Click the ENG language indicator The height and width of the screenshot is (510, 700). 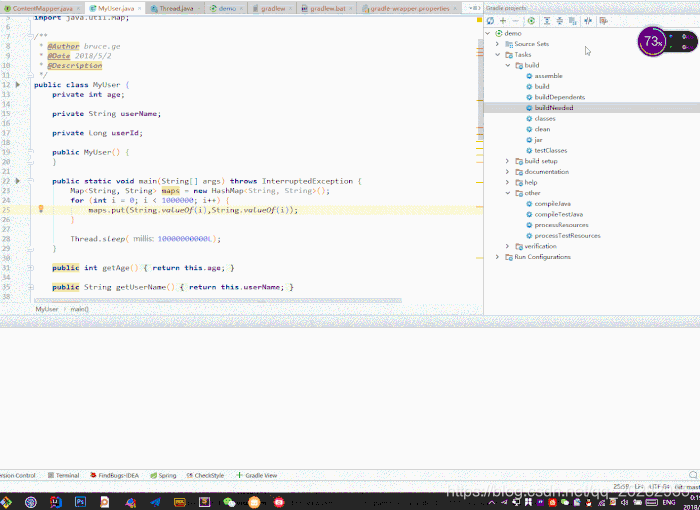click(x=669, y=502)
